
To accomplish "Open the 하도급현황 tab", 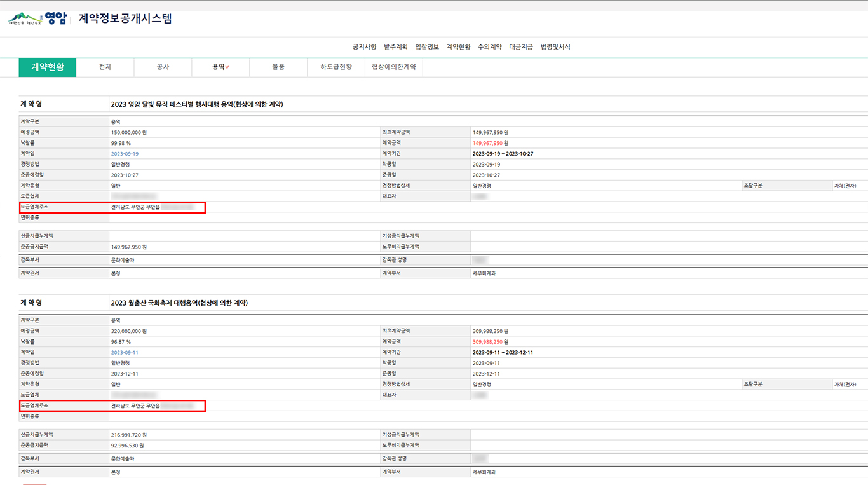I will [x=336, y=67].
